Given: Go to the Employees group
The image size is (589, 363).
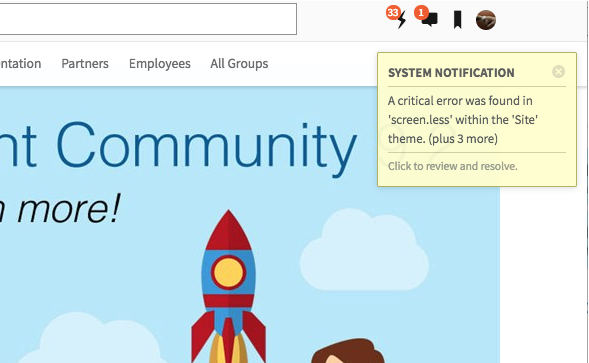Looking at the screenshot, I should click(x=160, y=64).
